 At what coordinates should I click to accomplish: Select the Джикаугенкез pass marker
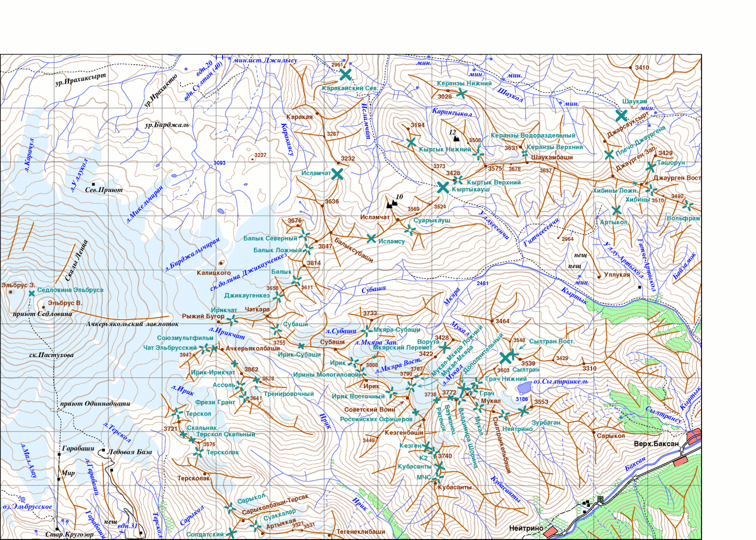(278, 296)
